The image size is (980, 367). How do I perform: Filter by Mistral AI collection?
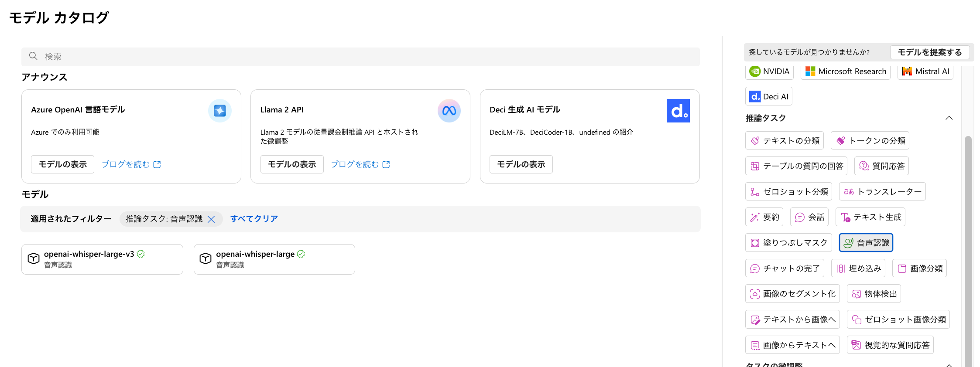[925, 71]
